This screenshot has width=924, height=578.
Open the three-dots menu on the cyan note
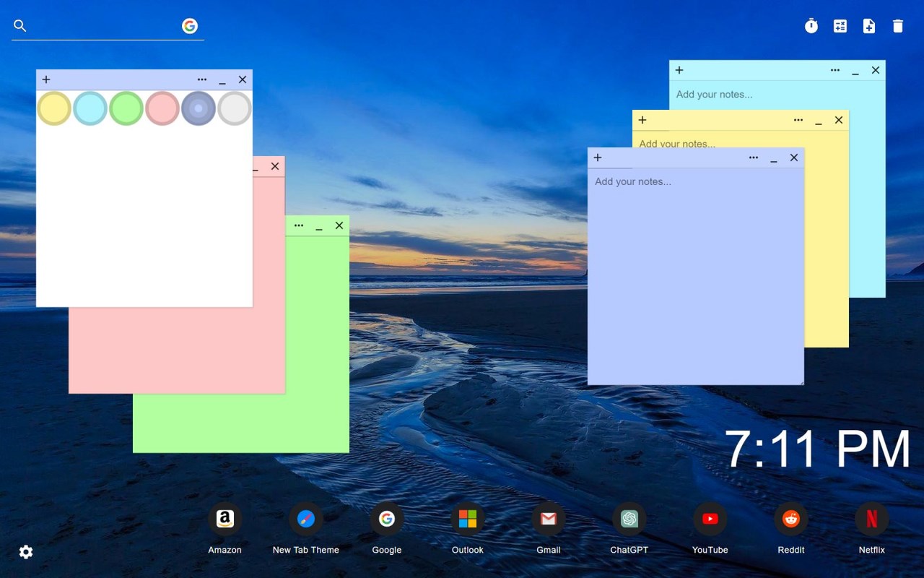(x=835, y=70)
